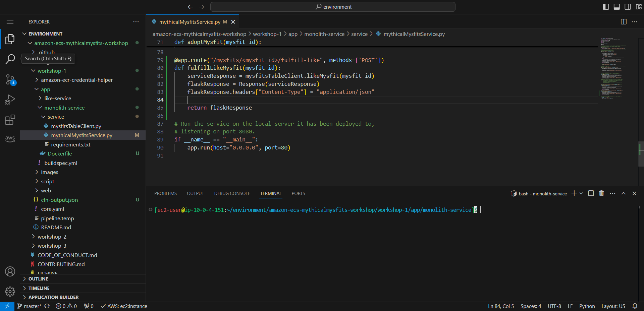Viewport: 644px width, 311px height.
Task: Kill the terminal with trash icon
Action: [601, 193]
